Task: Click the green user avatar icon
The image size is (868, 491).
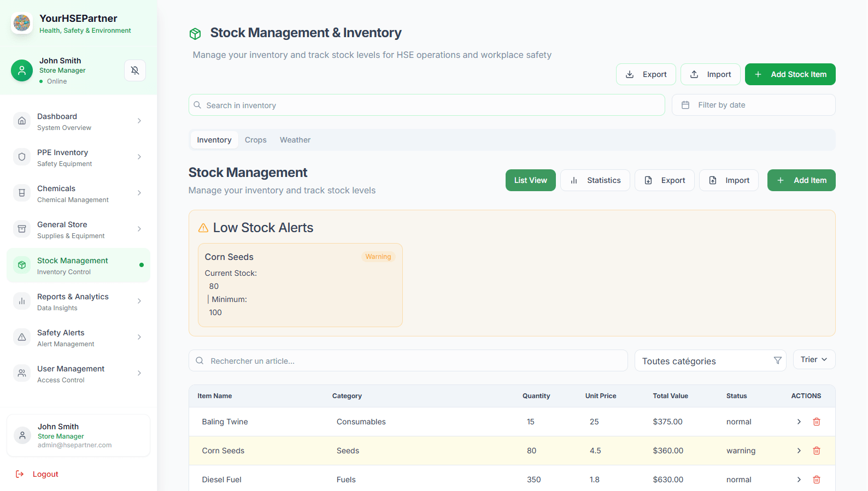Action: click(x=22, y=70)
